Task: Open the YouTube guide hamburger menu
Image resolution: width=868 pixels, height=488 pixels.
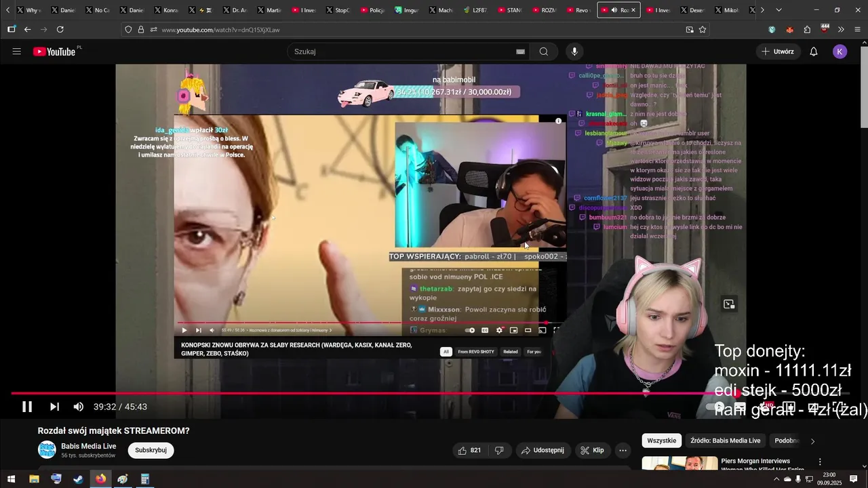Action: coord(17,52)
